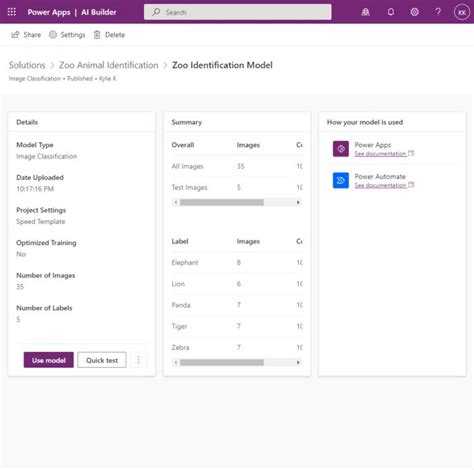The width and height of the screenshot is (474, 470).
Task: Click the Power Apps | AI Builder title
Action: coord(72,12)
